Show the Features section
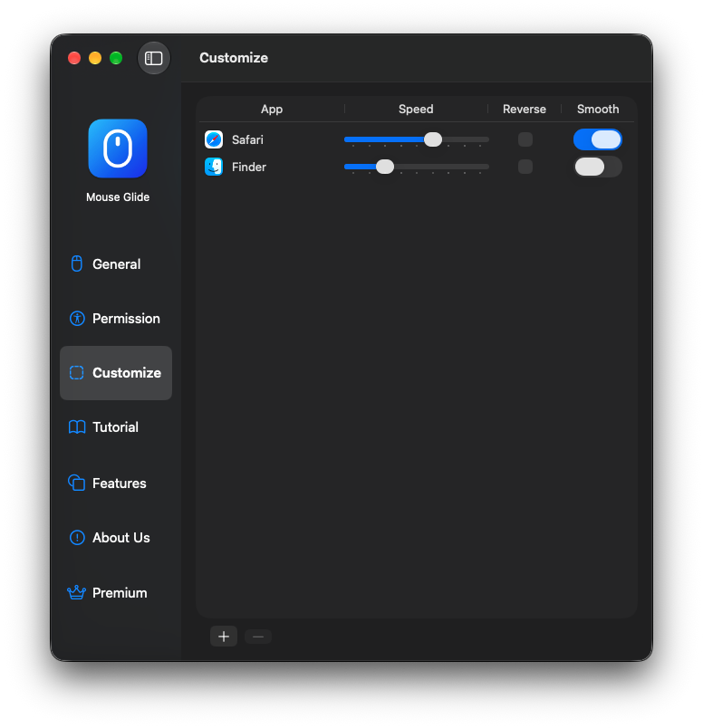Screen dimensions: 703x728 click(x=116, y=484)
